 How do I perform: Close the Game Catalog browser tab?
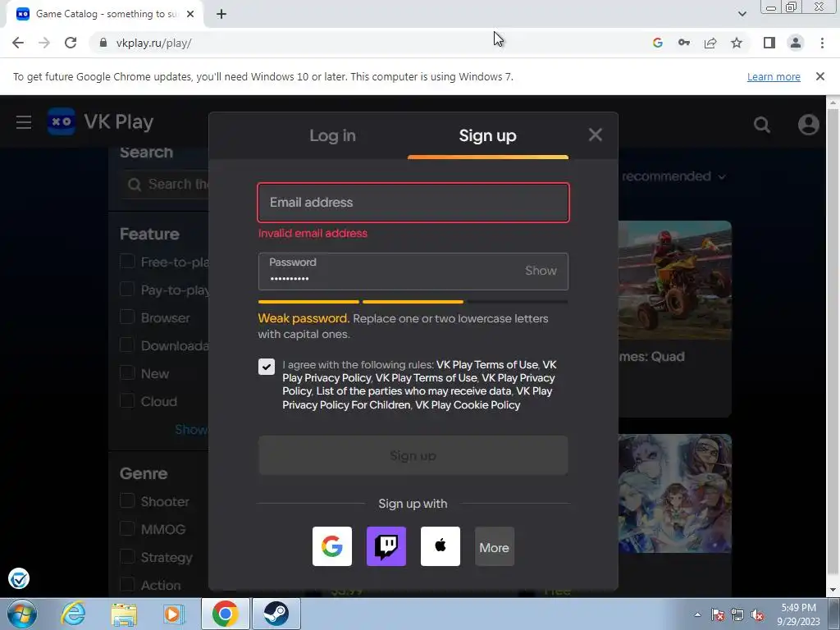click(x=190, y=14)
